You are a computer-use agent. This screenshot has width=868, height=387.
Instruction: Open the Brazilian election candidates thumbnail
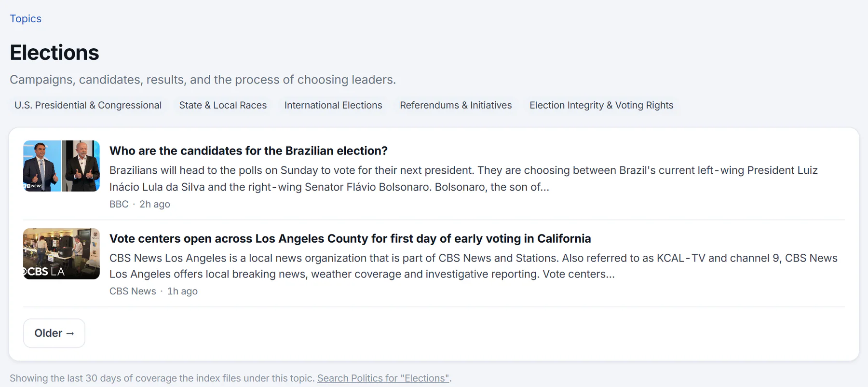(61, 166)
